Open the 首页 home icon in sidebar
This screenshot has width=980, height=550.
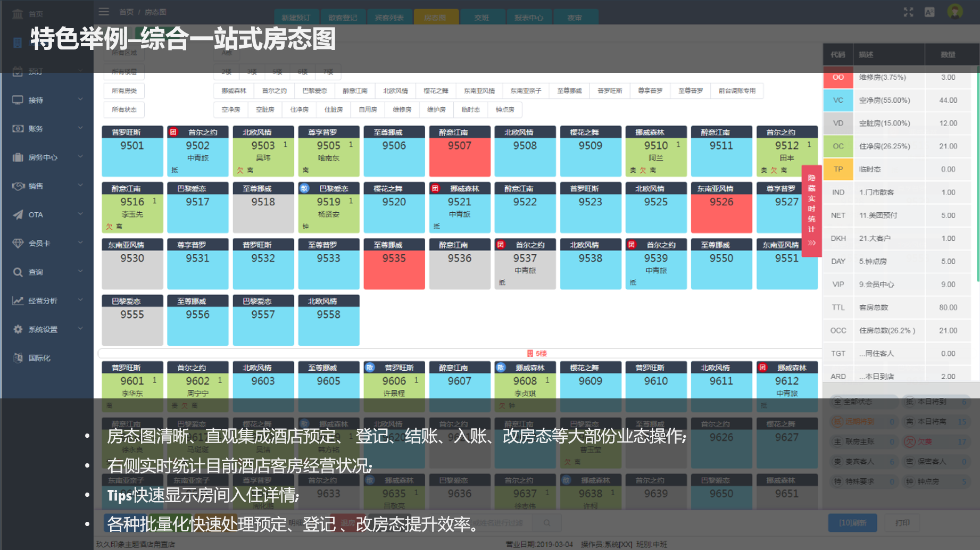(x=18, y=14)
